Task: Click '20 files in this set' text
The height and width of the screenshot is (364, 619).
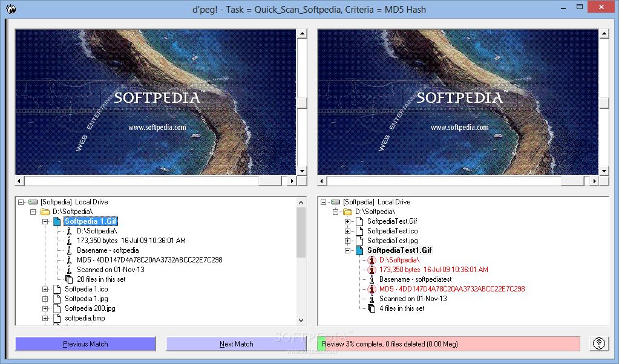Action: click(x=101, y=279)
